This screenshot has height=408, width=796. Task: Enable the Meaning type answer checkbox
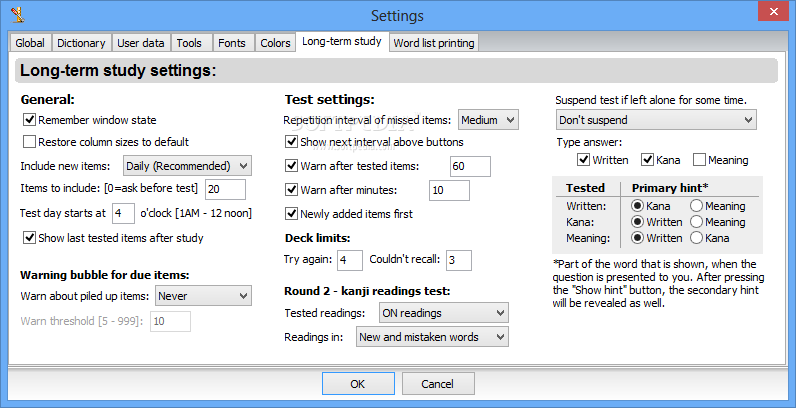coord(699,160)
